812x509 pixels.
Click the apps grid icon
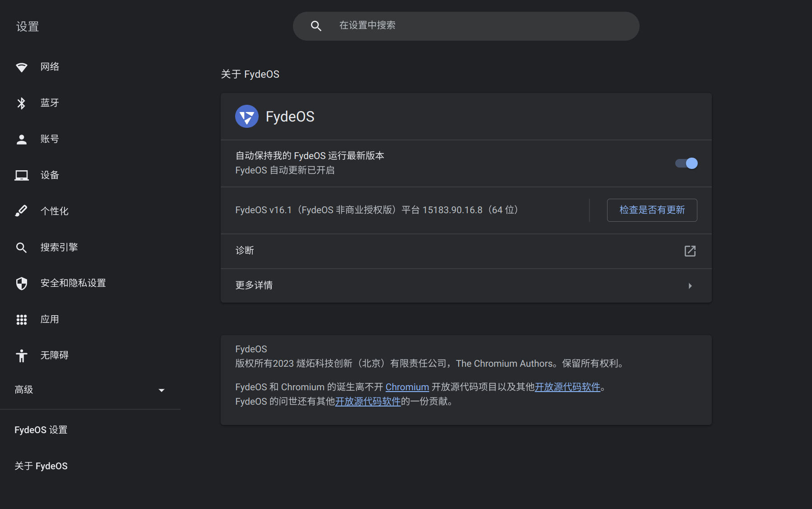coord(21,320)
